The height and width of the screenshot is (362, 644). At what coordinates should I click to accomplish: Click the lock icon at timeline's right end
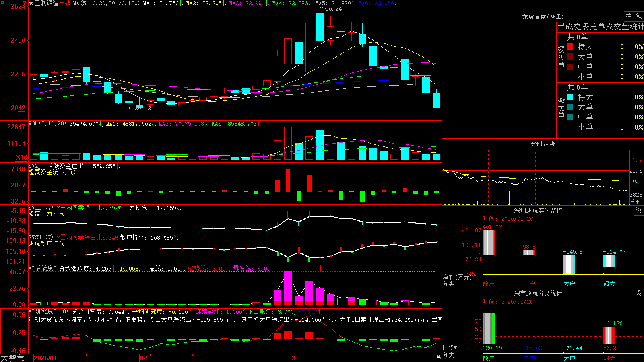pyautogui.click(x=438, y=357)
